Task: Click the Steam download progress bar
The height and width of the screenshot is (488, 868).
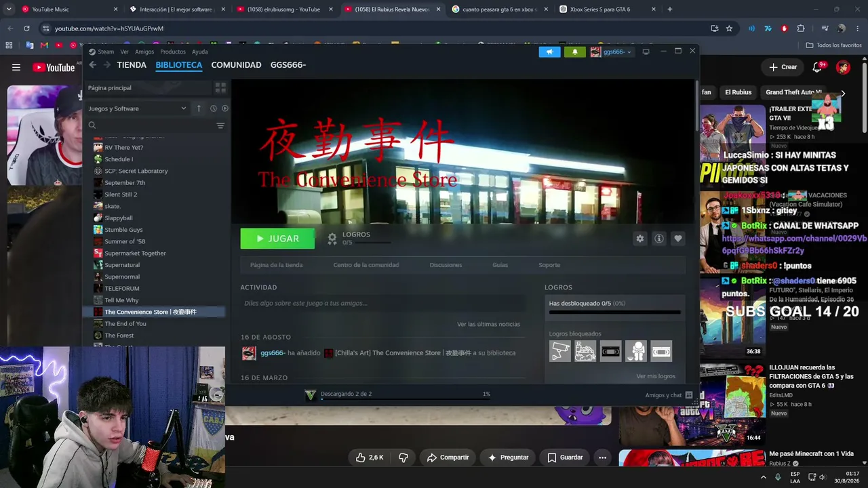Action: (x=406, y=399)
